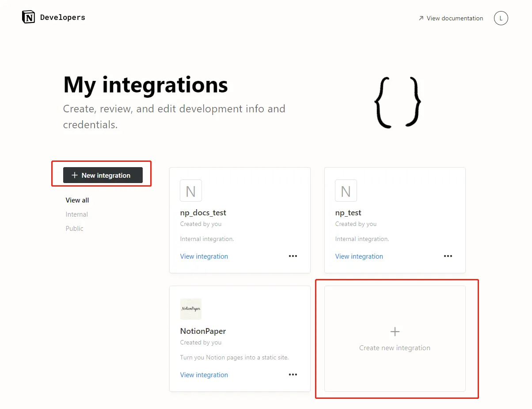Image resolution: width=532 pixels, height=409 pixels.
Task: Open View integration link for np_test
Action: coord(359,256)
